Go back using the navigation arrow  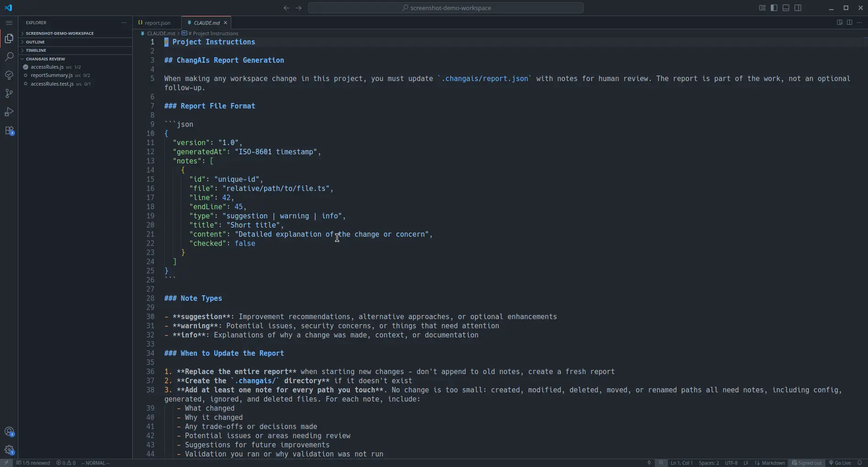point(287,8)
